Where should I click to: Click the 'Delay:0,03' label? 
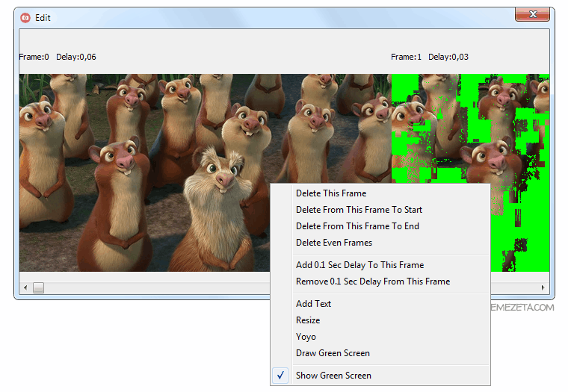448,57
